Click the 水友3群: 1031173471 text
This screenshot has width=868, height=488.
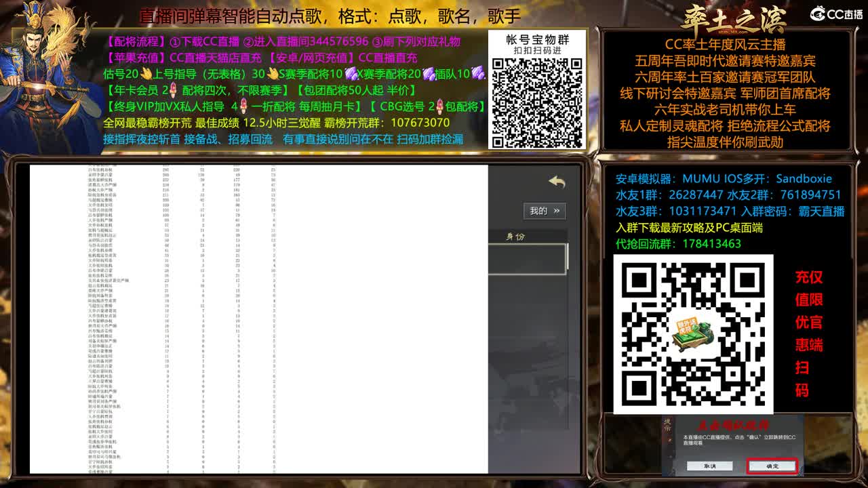[x=676, y=211]
